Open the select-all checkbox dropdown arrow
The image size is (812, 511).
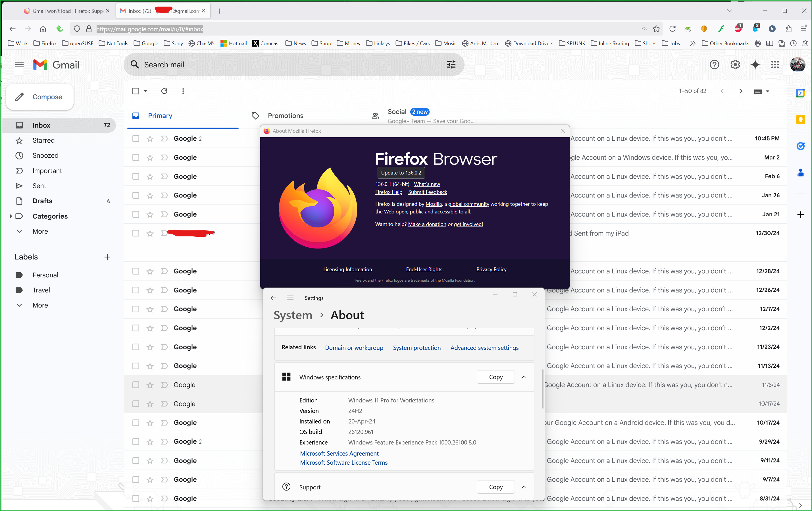tap(145, 91)
